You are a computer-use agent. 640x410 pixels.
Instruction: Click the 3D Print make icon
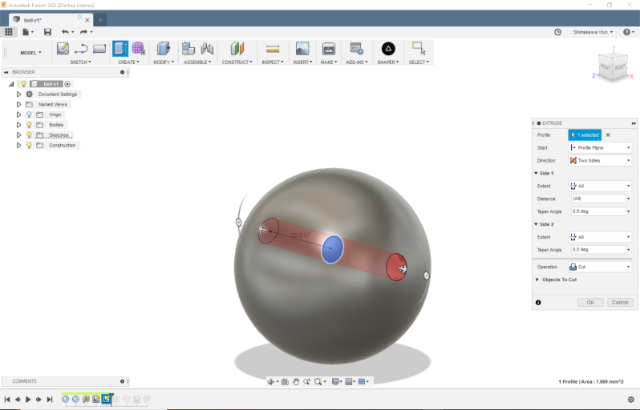click(x=328, y=49)
